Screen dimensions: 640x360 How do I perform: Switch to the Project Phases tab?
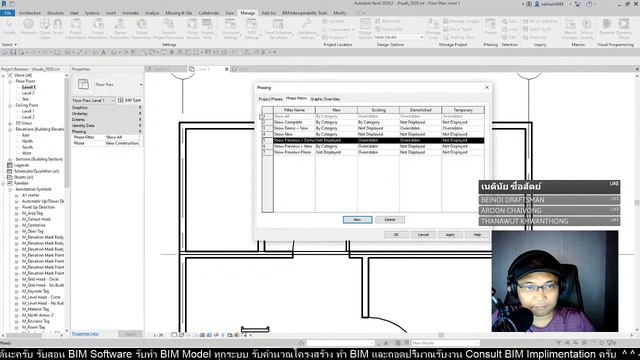click(x=270, y=99)
